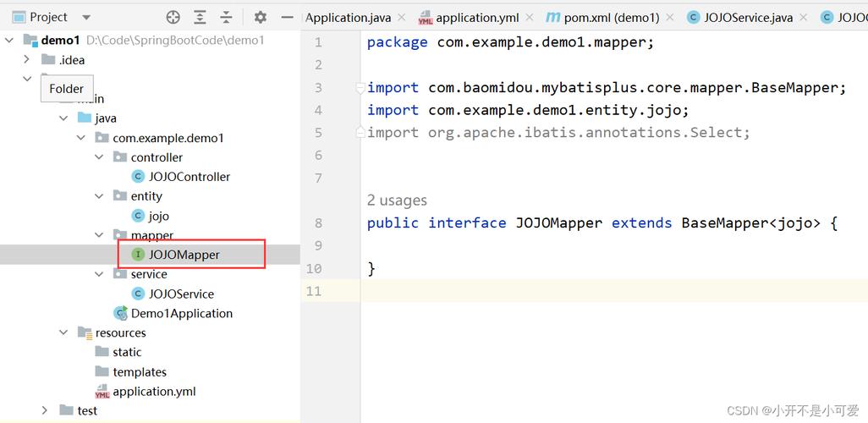Select the JOJOController class icon
The image size is (868, 423).
(x=138, y=177)
